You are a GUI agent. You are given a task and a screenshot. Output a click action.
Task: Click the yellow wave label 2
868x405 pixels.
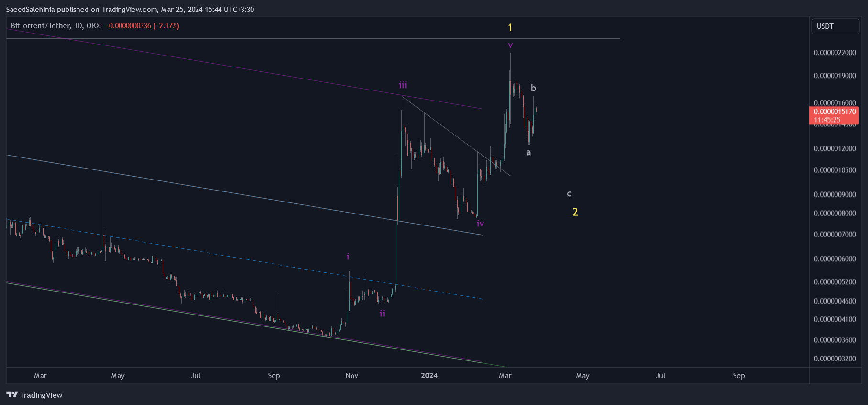(575, 212)
